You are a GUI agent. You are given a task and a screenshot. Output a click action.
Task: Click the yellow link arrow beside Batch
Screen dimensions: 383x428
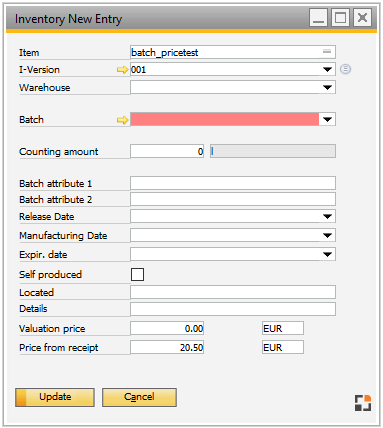[123, 120]
